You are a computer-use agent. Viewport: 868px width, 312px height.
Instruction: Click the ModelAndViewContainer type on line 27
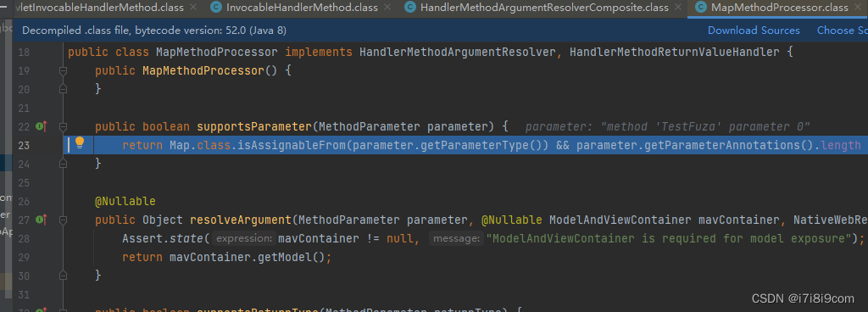tap(620, 220)
